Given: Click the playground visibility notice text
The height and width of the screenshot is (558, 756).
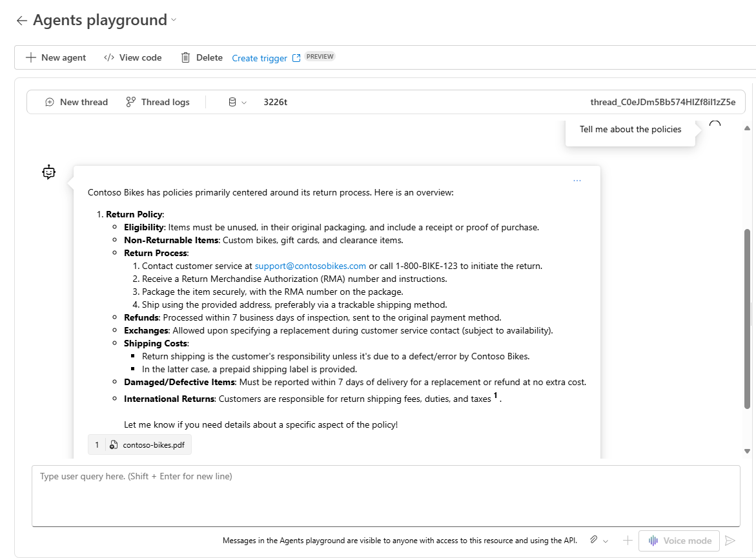Looking at the screenshot, I should [x=400, y=541].
